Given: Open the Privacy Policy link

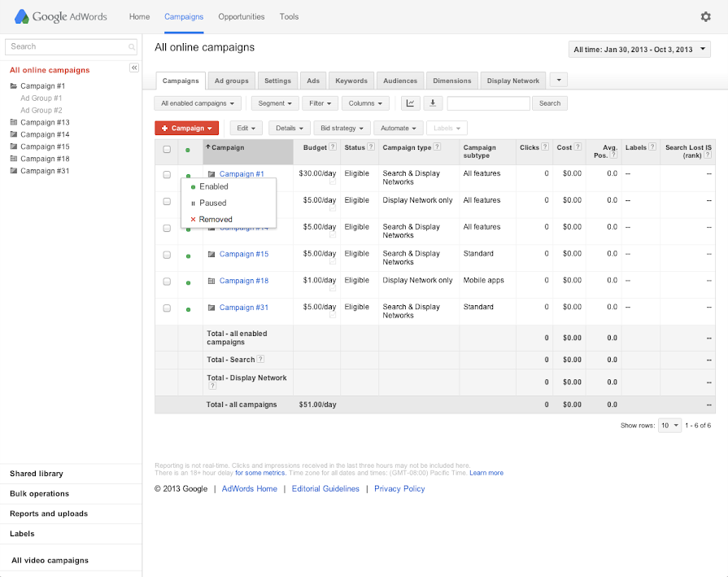Looking at the screenshot, I should tap(399, 489).
